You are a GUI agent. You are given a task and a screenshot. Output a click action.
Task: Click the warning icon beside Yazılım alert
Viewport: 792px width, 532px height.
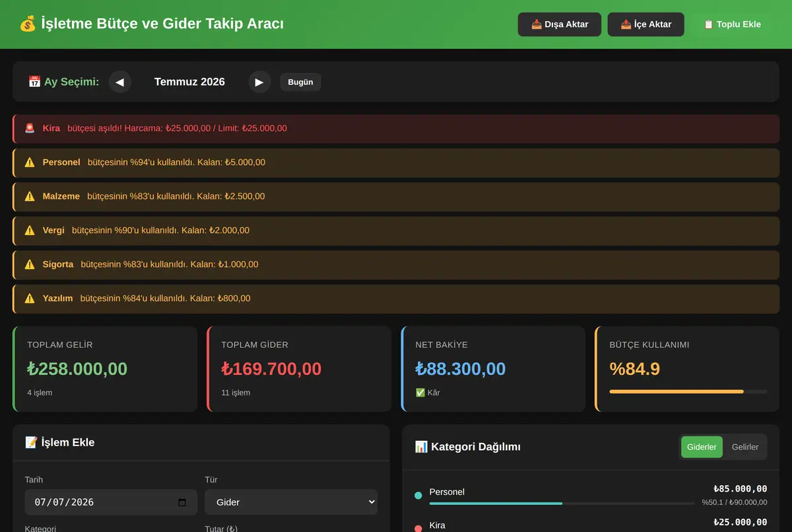tap(30, 298)
